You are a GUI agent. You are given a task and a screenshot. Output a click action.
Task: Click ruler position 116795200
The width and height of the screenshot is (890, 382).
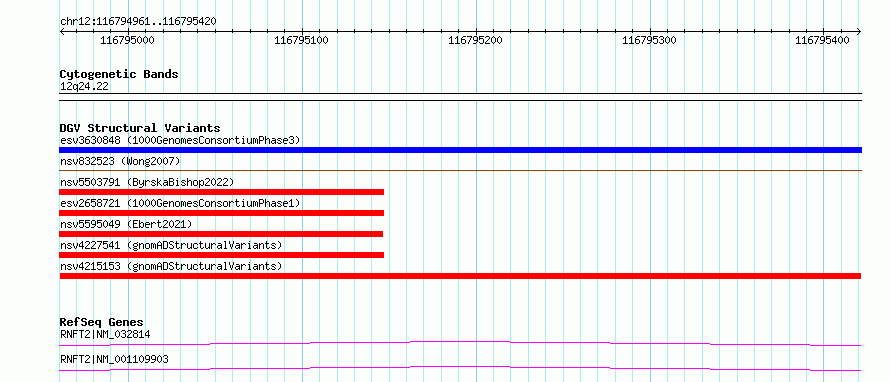click(x=475, y=40)
